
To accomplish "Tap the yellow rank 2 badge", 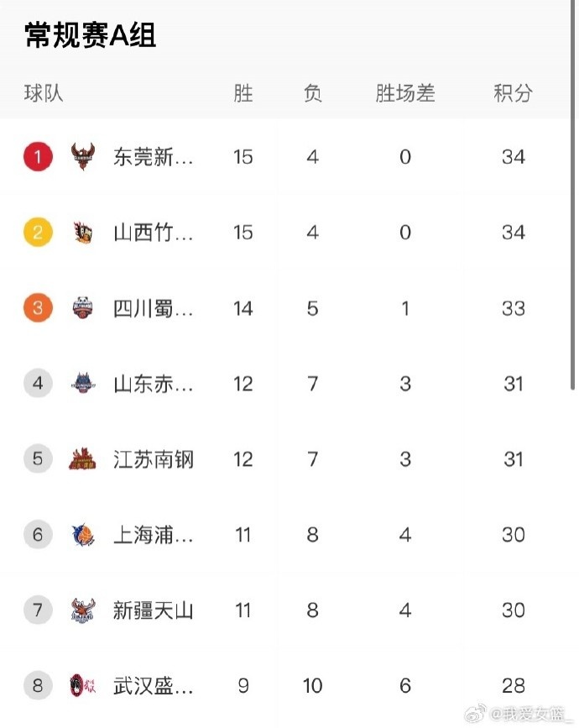I will pos(38,233).
